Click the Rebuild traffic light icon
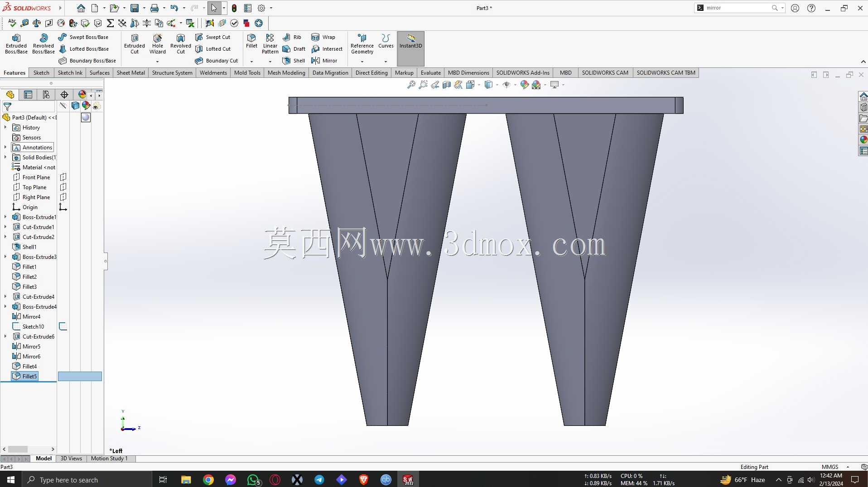 234,8
